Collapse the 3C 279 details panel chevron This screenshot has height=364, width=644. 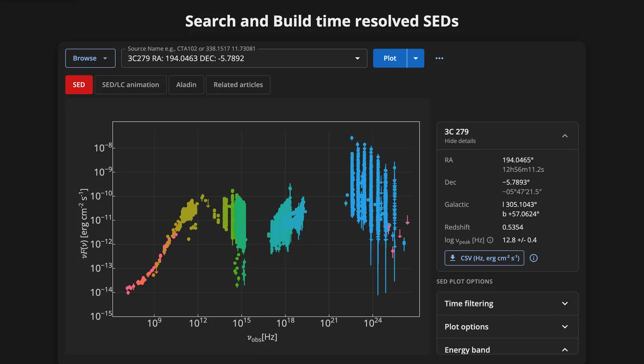565,136
